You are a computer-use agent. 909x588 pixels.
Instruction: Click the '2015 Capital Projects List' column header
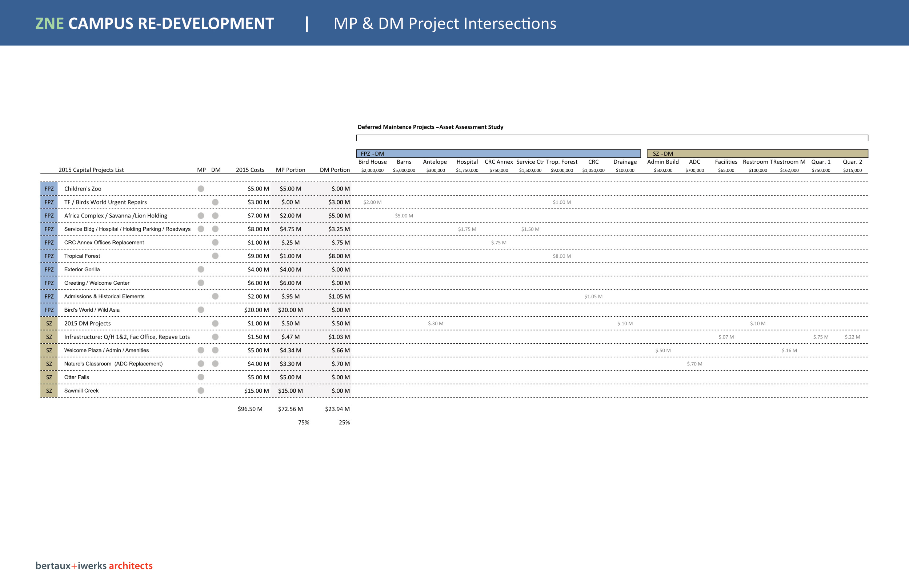91,170
